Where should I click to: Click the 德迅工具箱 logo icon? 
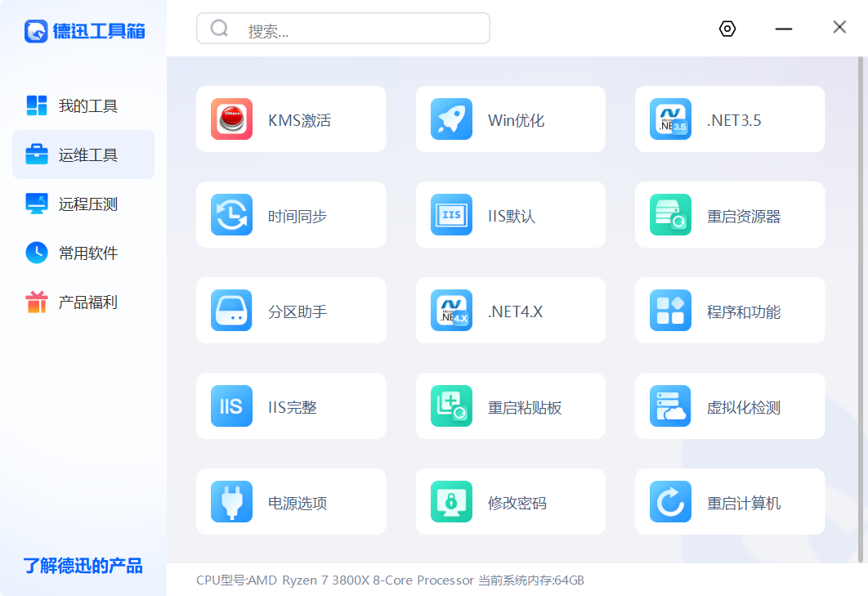point(36,31)
